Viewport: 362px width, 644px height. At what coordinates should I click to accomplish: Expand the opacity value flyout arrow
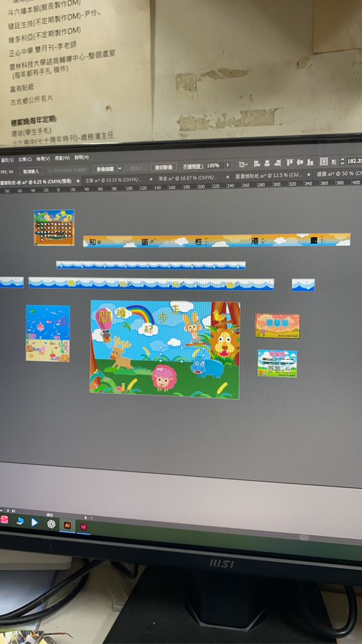[x=227, y=165]
